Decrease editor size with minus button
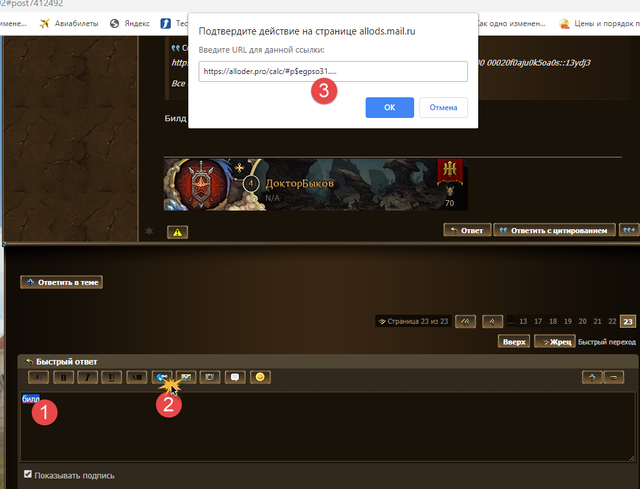 [x=617, y=377]
